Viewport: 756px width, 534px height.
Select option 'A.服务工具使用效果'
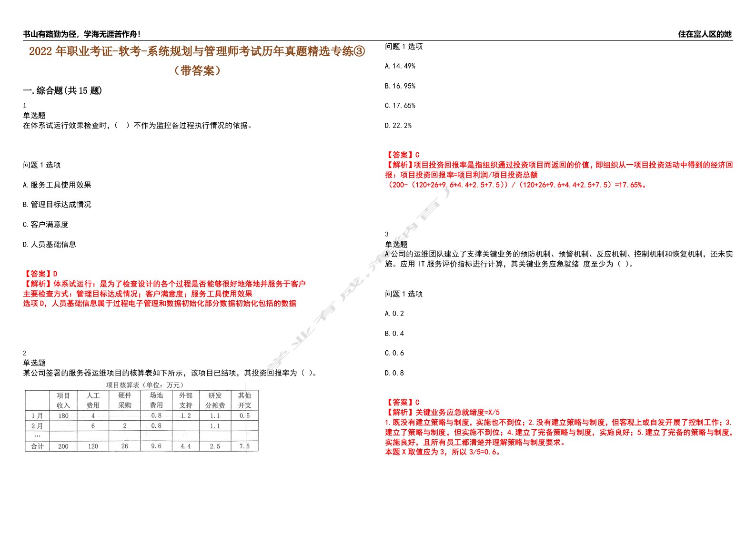(57, 185)
